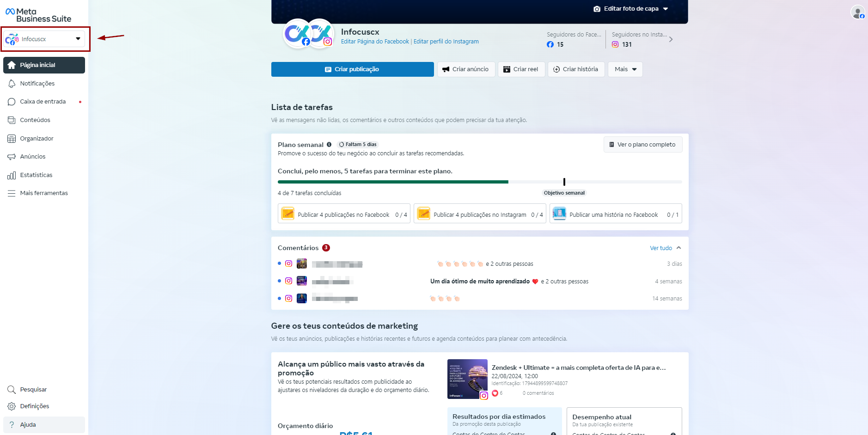Collapse comments with Ver tudo chevron
The width and height of the screenshot is (868, 435).
679,248
